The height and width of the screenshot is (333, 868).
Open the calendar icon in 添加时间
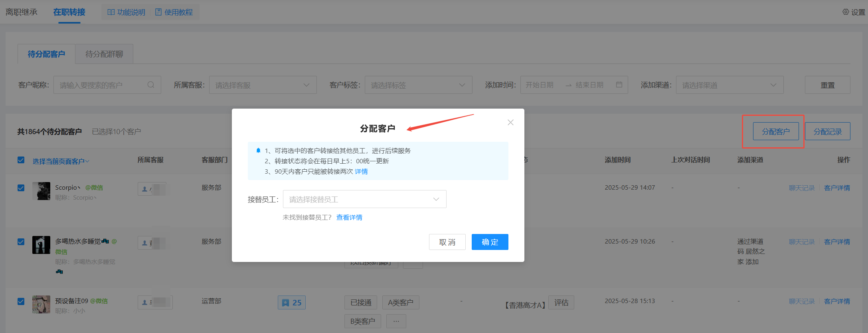tap(619, 85)
